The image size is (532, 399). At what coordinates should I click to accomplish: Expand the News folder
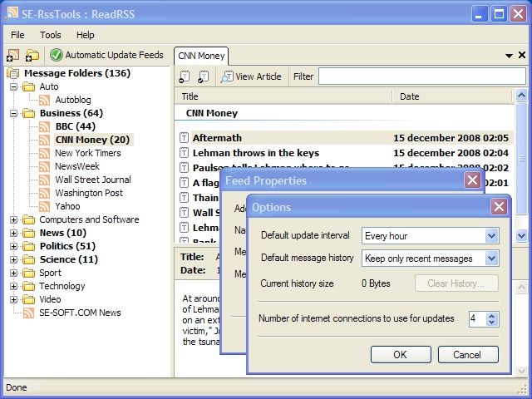click(x=13, y=233)
